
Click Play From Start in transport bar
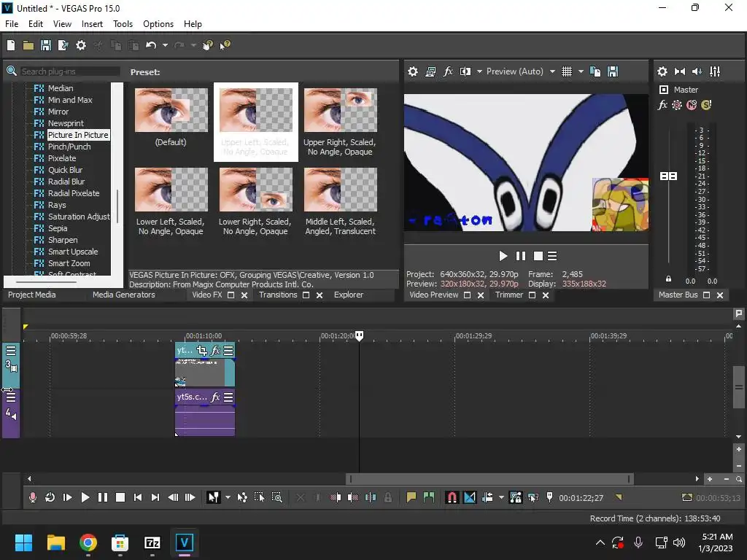67,497
